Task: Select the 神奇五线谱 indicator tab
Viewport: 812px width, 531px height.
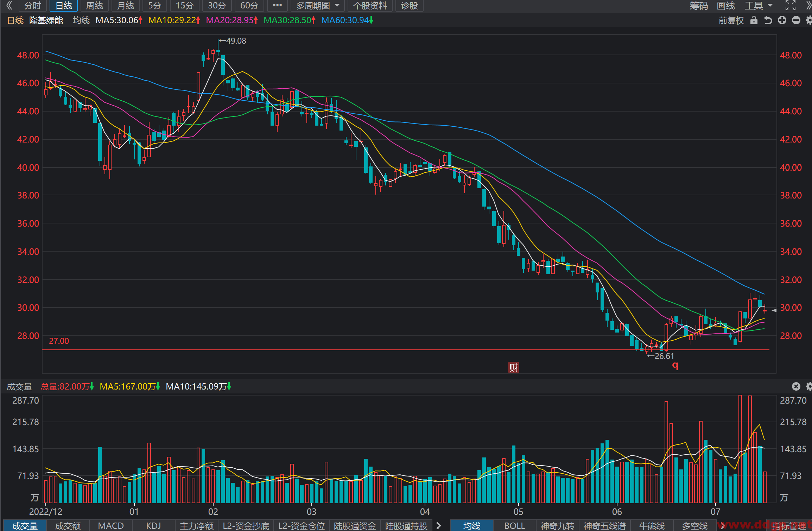Action: [605, 526]
